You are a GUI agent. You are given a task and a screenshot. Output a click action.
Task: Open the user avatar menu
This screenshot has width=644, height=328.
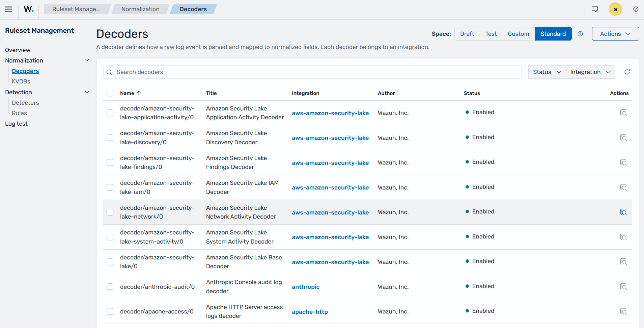click(x=615, y=9)
